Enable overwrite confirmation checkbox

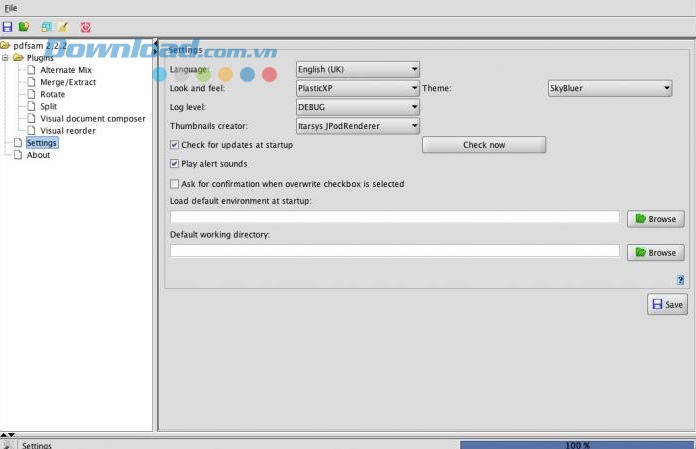click(x=175, y=184)
